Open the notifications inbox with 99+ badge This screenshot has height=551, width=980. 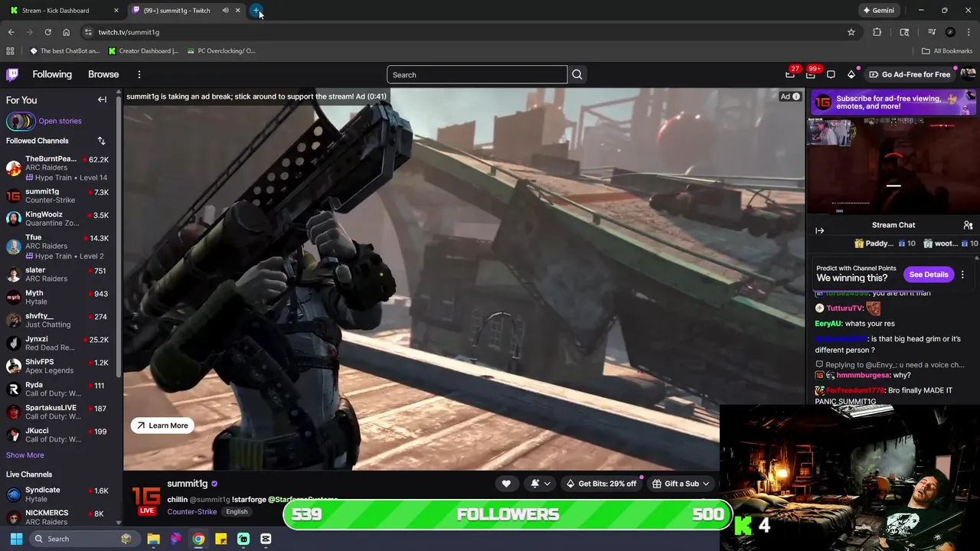point(811,74)
